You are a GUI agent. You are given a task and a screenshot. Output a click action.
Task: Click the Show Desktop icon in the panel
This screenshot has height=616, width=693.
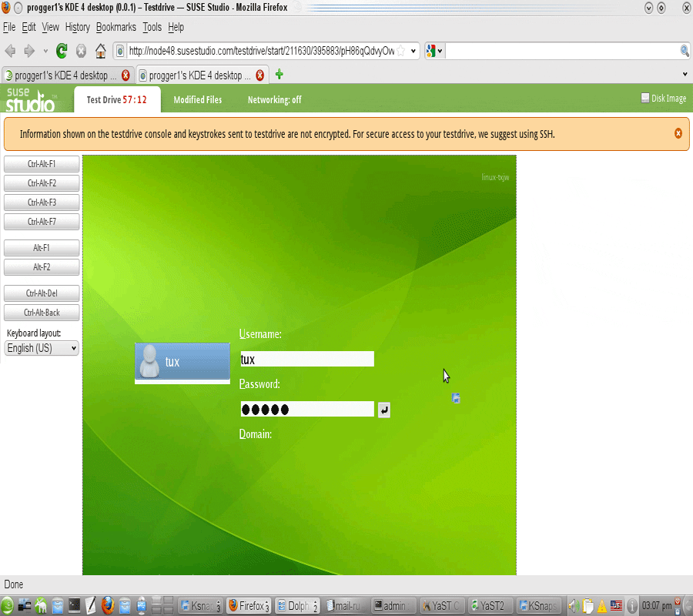(25, 605)
